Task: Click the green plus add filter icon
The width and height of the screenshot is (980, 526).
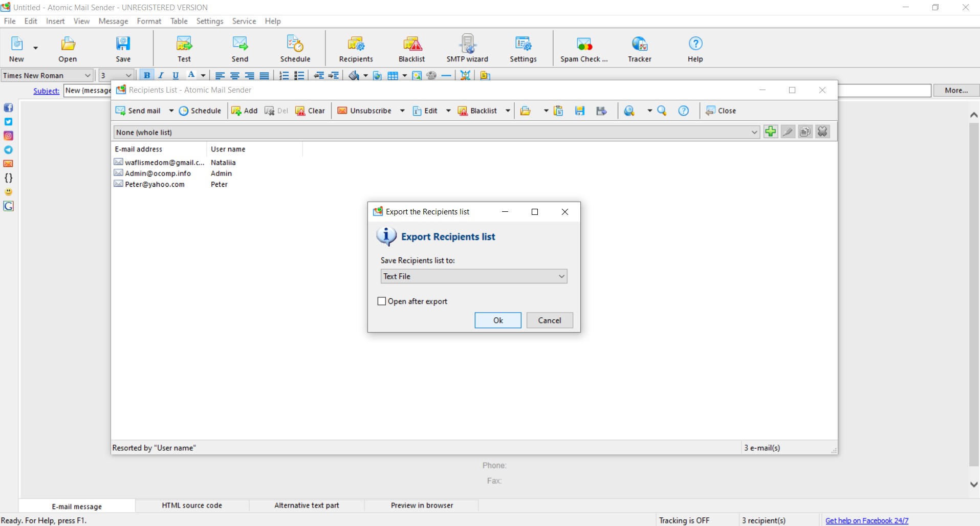Action: [x=771, y=131]
